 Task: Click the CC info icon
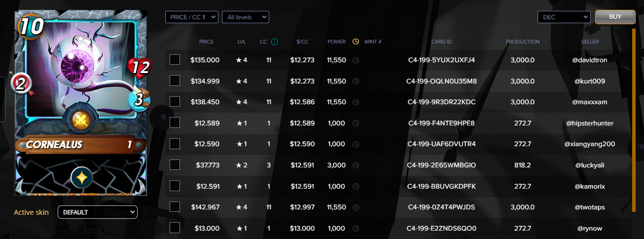pos(275,42)
